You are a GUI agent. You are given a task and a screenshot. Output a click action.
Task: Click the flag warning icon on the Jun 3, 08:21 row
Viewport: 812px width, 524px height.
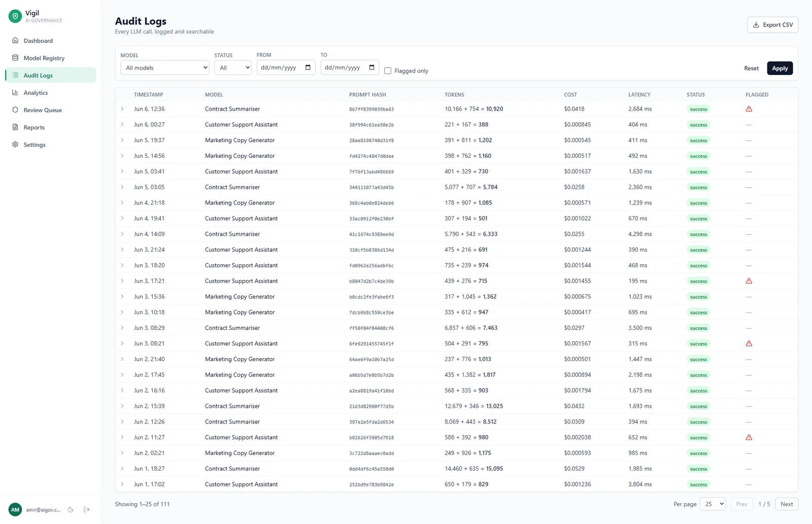coord(749,343)
